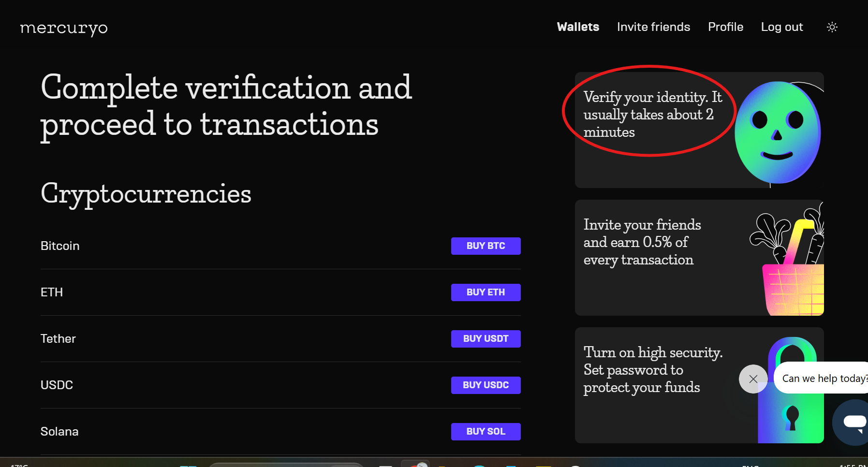Screen dimensions: 868x467
Task: Open the 'Can we help today?' message bubble
Action: [822, 379]
